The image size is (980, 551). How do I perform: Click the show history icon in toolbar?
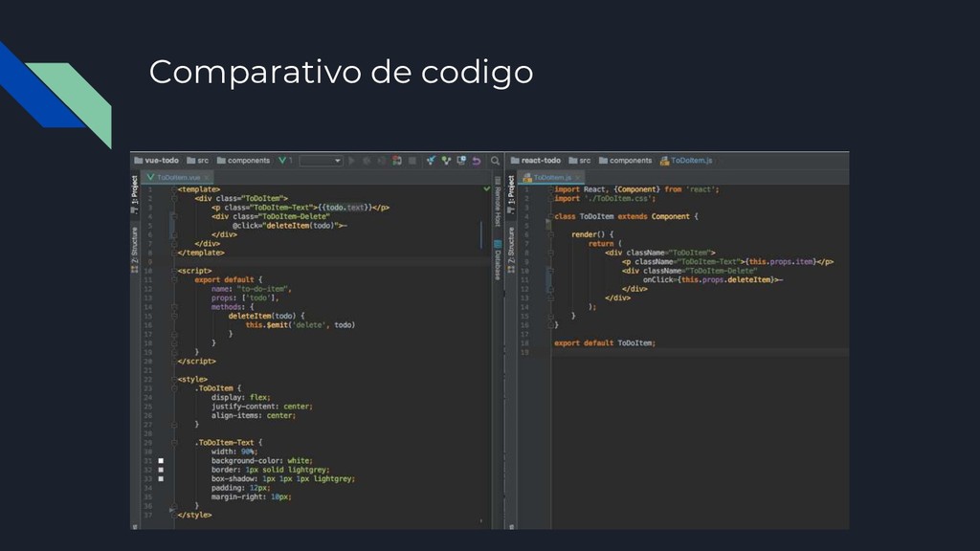coord(461,161)
